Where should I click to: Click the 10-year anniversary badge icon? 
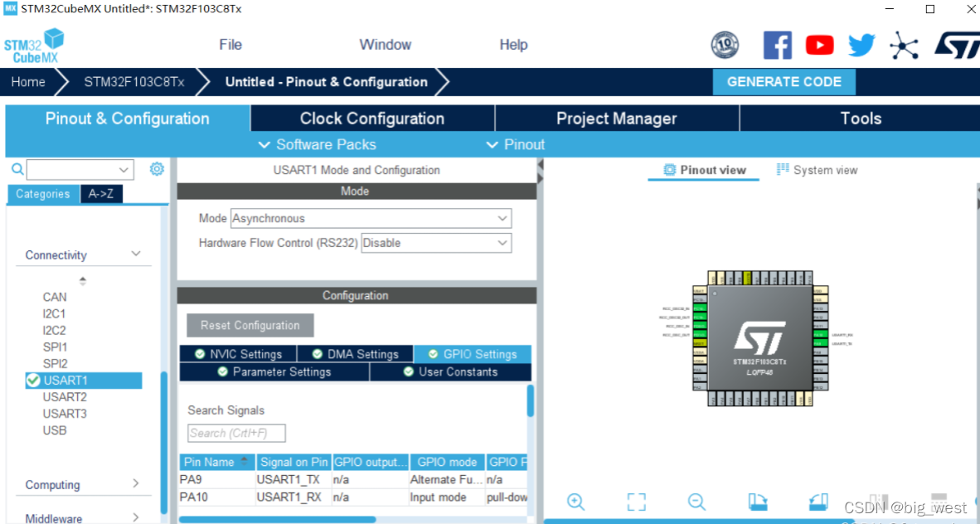tap(725, 45)
